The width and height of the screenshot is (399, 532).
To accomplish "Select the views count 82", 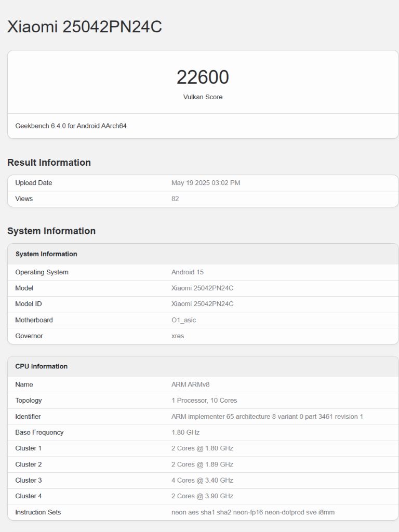I will 175,199.
